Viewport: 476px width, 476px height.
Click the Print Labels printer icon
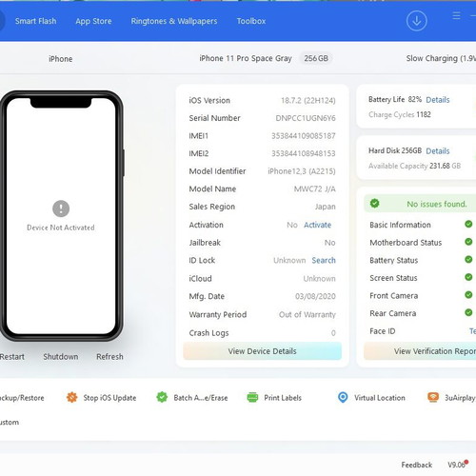252,397
